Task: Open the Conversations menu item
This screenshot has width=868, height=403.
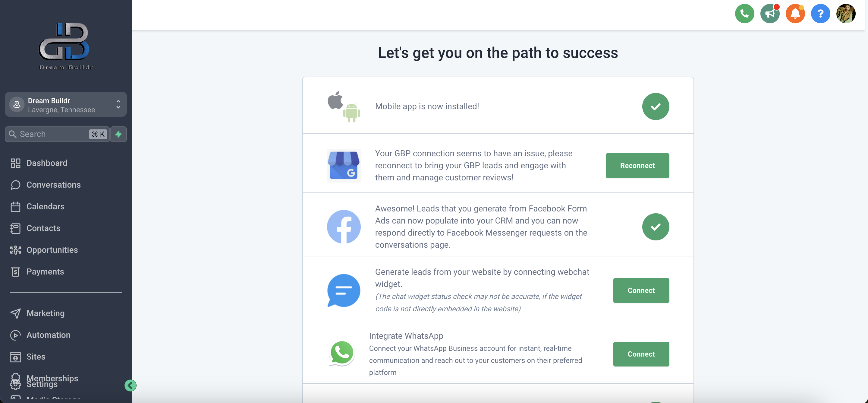Action: (x=53, y=185)
